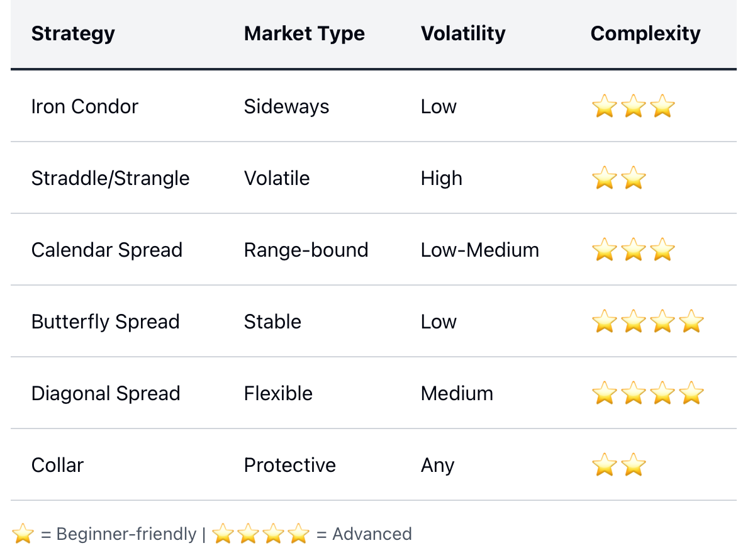Click the four-star Advanced legend icon
The width and height of the screenshot is (738, 560).
tap(260, 534)
